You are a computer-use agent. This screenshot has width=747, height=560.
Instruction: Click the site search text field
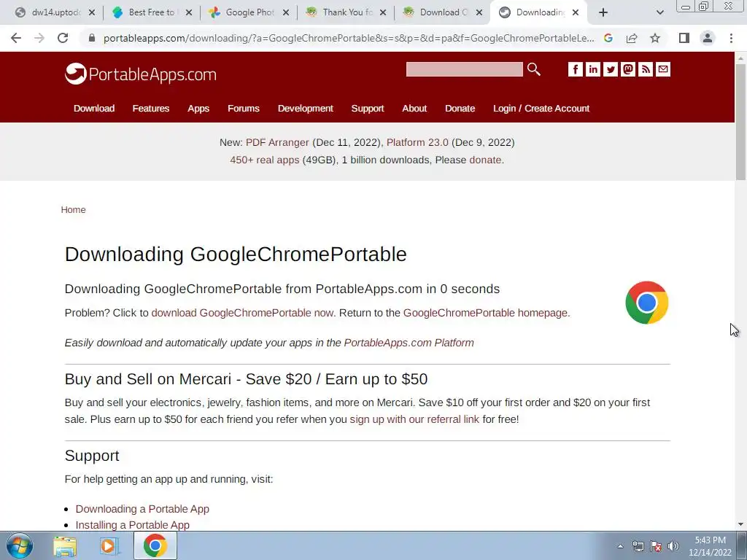click(x=465, y=69)
